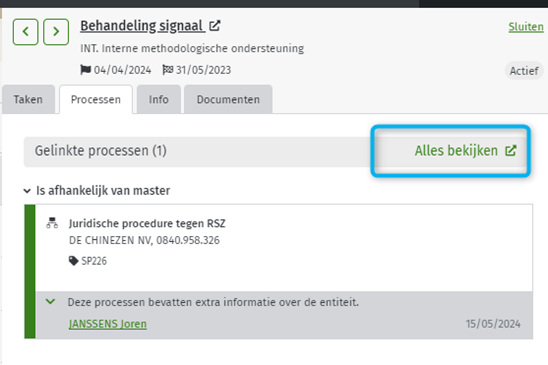Click Alles bekijken to view all processes

(x=456, y=151)
